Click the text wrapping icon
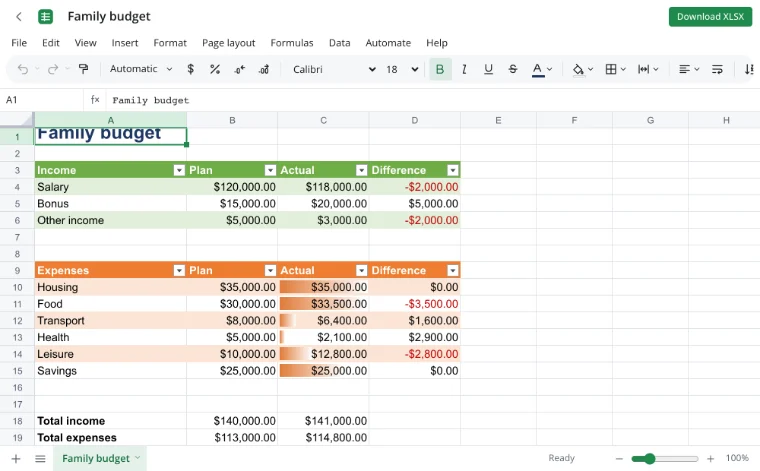Image resolution: width=760 pixels, height=471 pixels. pyautogui.click(x=717, y=69)
